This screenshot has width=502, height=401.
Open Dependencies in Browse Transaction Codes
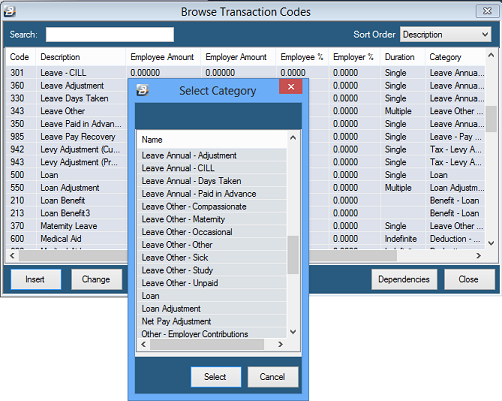coord(404,279)
